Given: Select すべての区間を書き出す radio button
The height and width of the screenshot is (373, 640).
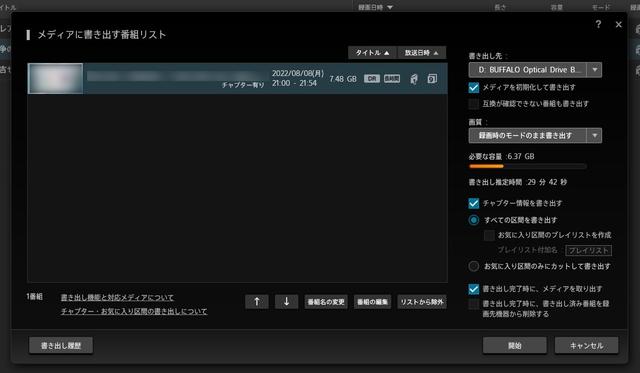Looking at the screenshot, I should [x=473, y=220].
